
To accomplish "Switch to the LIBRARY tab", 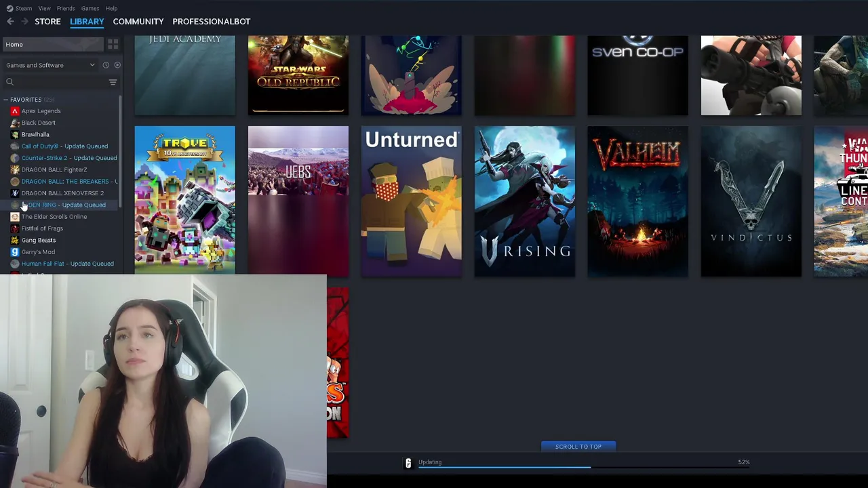I will pos(87,22).
